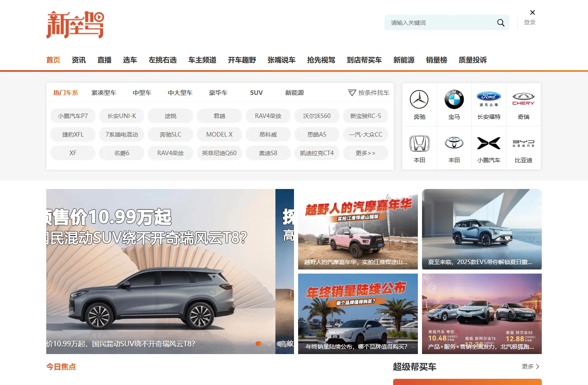
Task: Click the 新车驾 site logo
Action: 75,25
